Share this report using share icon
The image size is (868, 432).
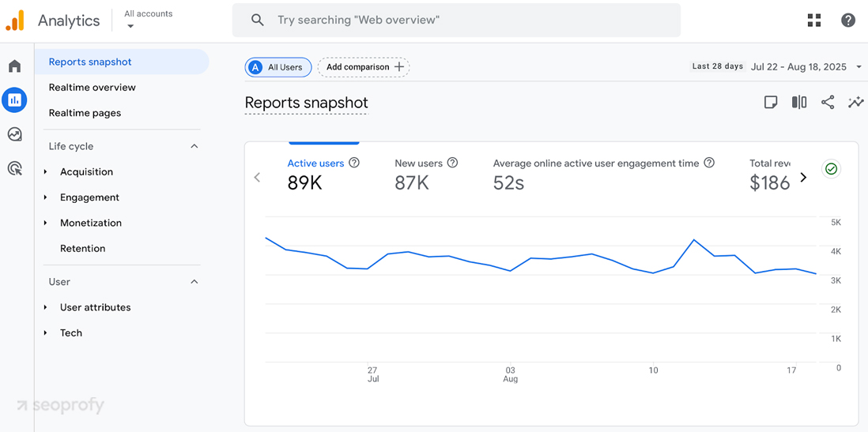(x=828, y=103)
